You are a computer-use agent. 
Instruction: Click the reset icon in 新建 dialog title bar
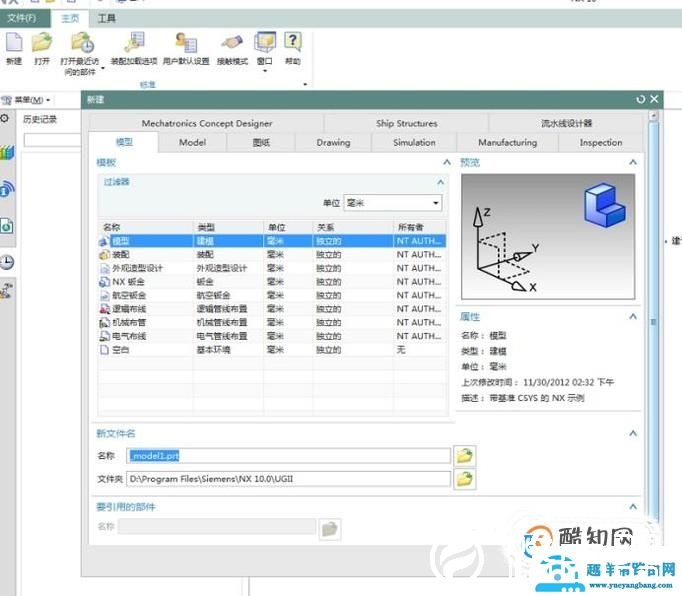click(640, 100)
